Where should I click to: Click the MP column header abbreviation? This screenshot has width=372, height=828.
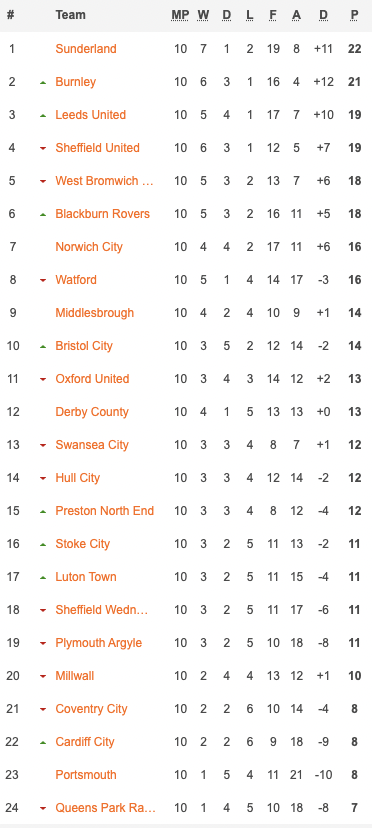(180, 15)
